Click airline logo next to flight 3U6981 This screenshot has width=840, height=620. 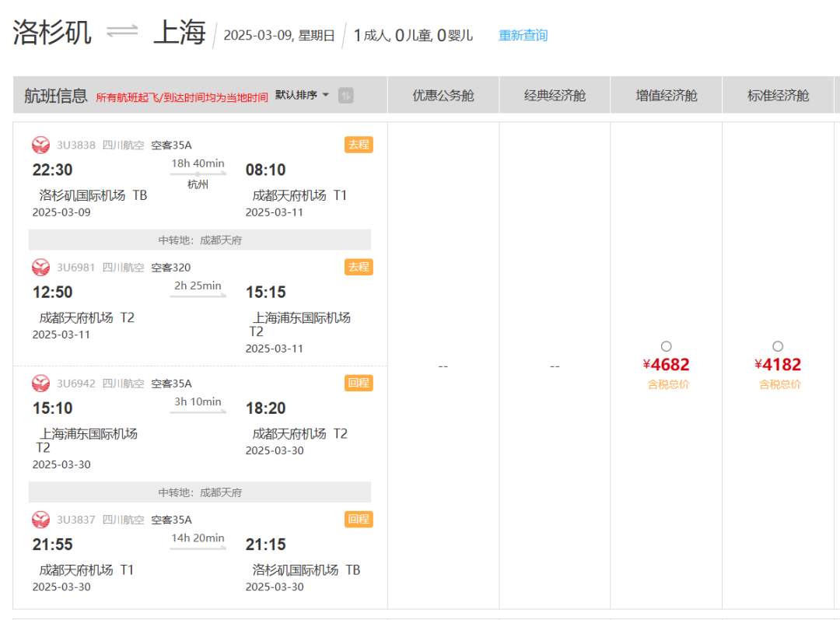pos(40,268)
